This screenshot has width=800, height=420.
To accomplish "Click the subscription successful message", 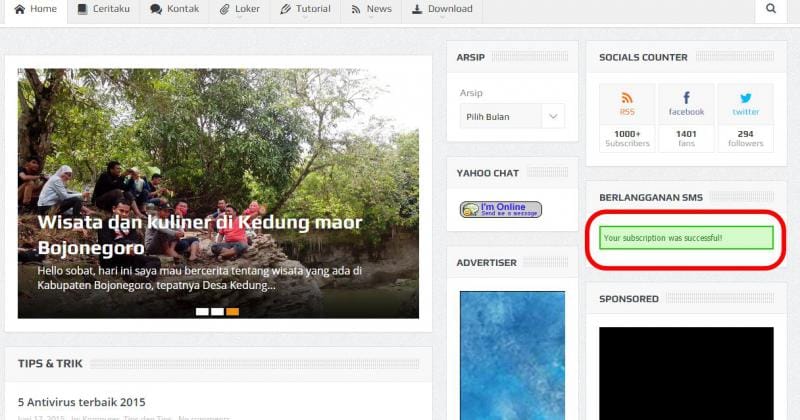I will pyautogui.click(x=686, y=238).
